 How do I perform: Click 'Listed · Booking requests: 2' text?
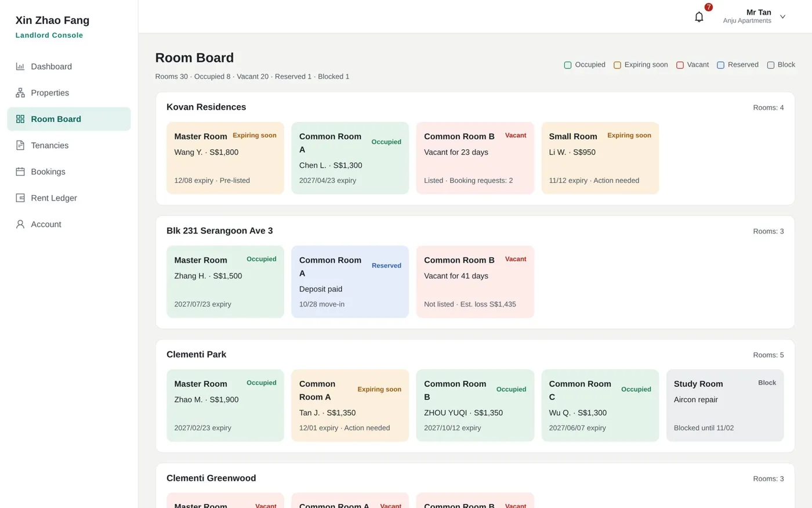click(468, 181)
